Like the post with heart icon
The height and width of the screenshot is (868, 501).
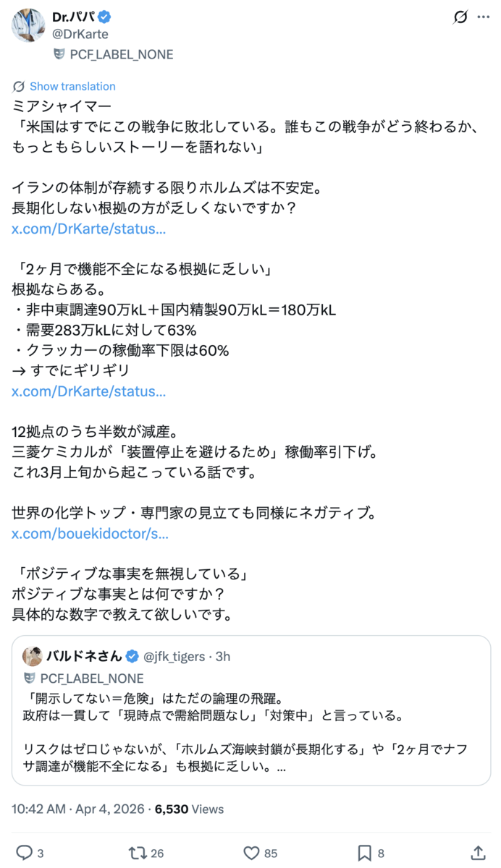[250, 853]
